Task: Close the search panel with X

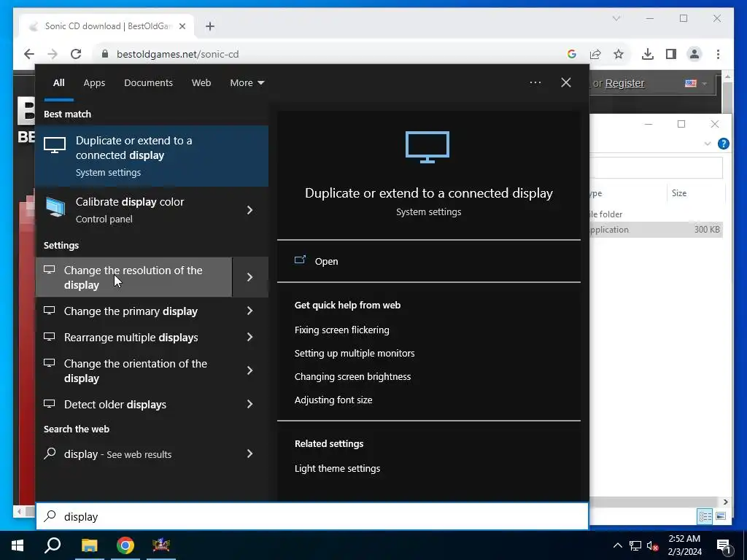Action: pyautogui.click(x=566, y=82)
